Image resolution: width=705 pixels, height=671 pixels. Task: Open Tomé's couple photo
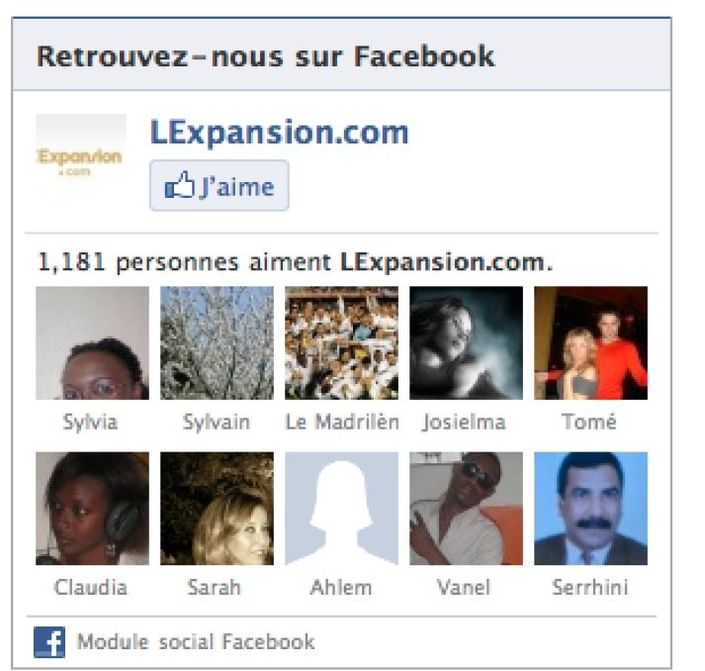point(591,343)
